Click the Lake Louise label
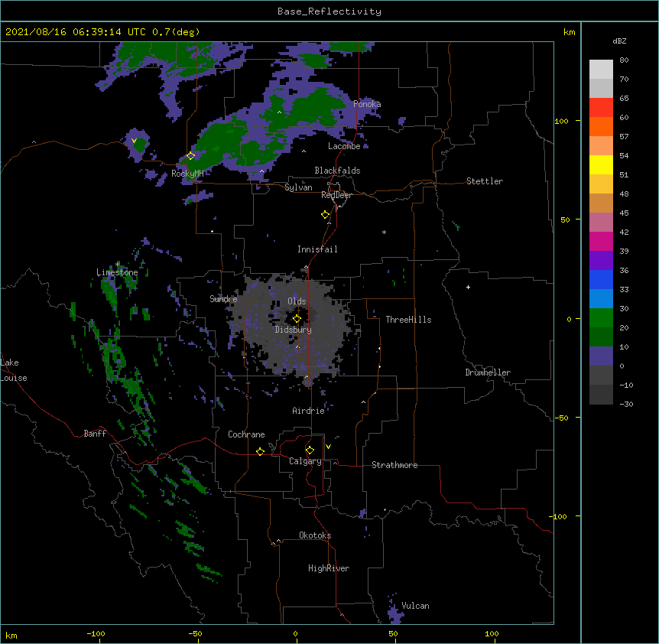Image resolution: width=659 pixels, height=644 pixels. (14, 370)
